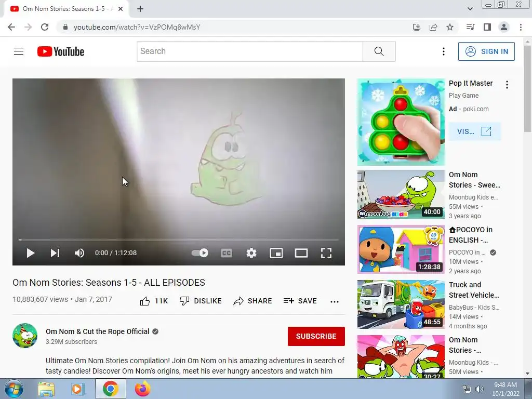Screen dimensions: 532x399
Task: Go back in browser history
Action: (11, 27)
